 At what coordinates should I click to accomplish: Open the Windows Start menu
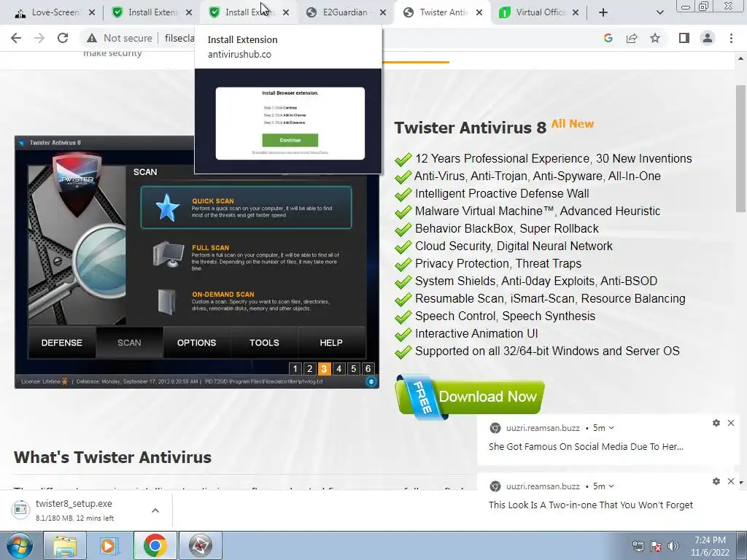(x=20, y=545)
